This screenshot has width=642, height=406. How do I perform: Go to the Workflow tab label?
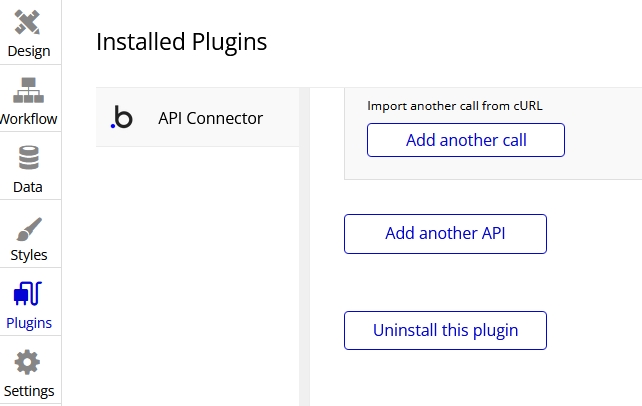(29, 119)
